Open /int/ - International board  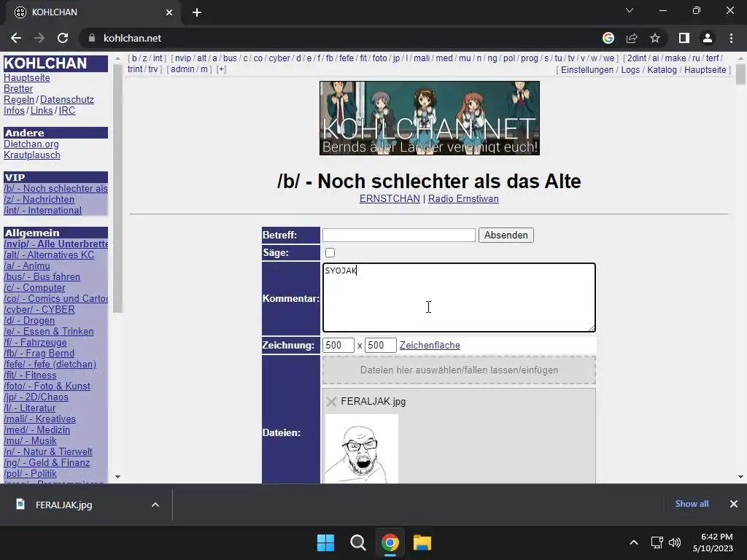(42, 211)
